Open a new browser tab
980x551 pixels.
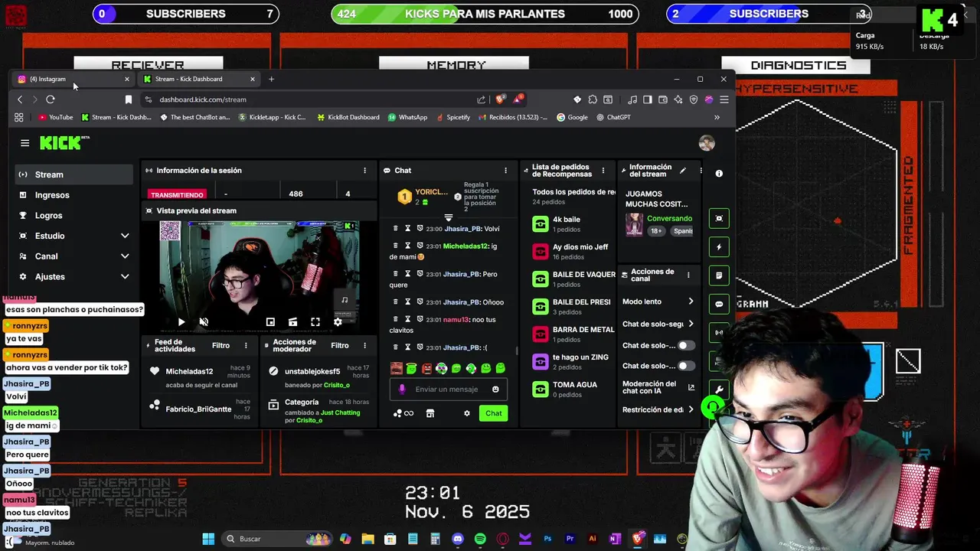click(x=271, y=79)
